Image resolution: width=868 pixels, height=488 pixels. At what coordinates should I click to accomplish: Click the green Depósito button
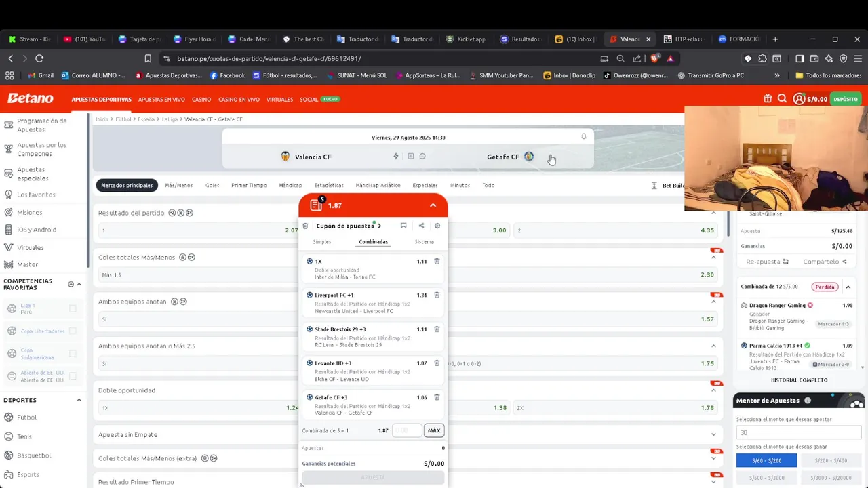click(x=846, y=99)
